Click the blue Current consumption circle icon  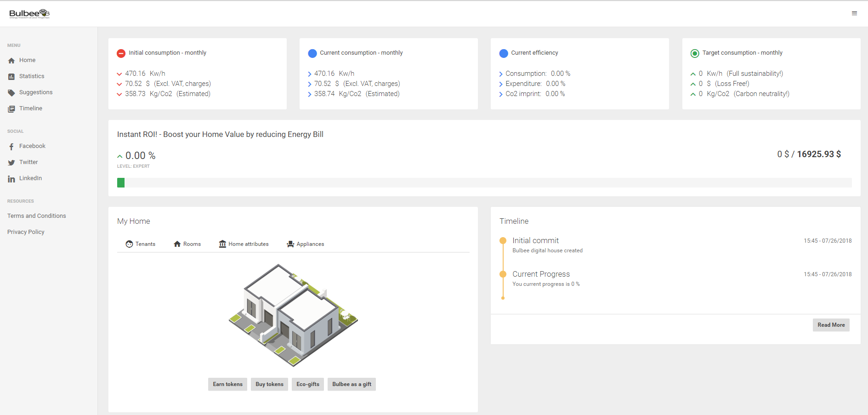(312, 53)
